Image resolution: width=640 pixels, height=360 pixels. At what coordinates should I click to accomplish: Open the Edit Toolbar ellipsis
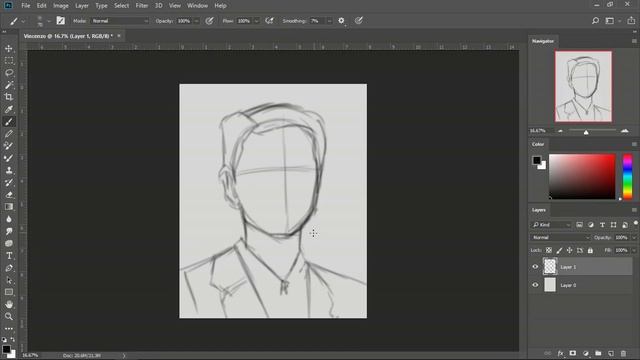click(x=9, y=329)
